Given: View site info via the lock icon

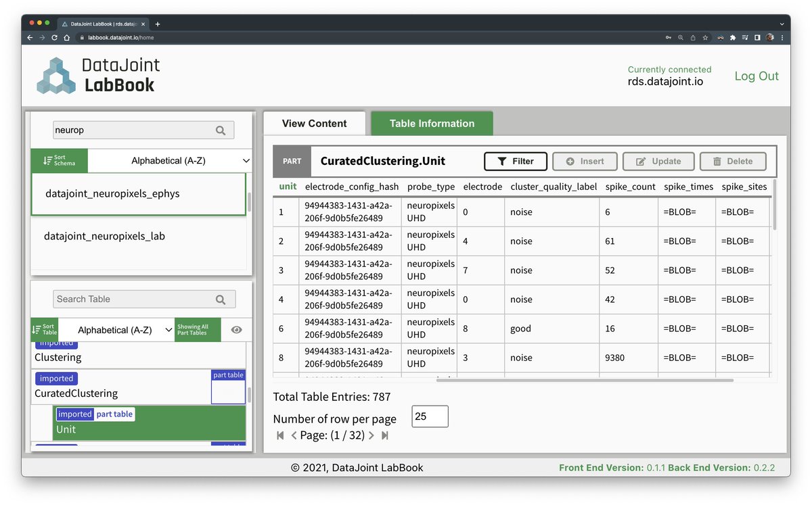Looking at the screenshot, I should (83, 38).
